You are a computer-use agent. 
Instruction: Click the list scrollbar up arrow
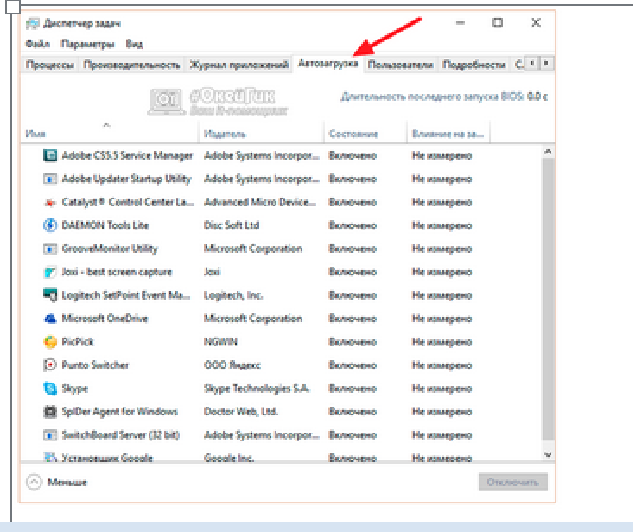pos(548,152)
